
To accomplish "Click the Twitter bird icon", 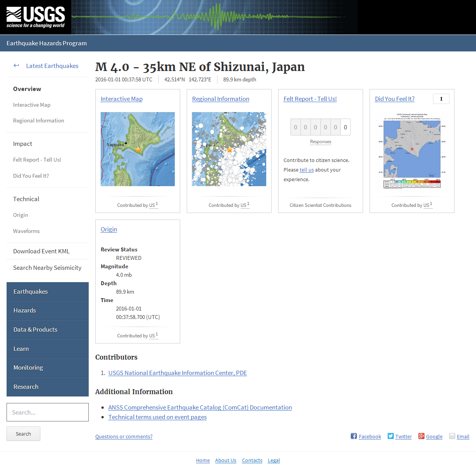I will click(391, 436).
